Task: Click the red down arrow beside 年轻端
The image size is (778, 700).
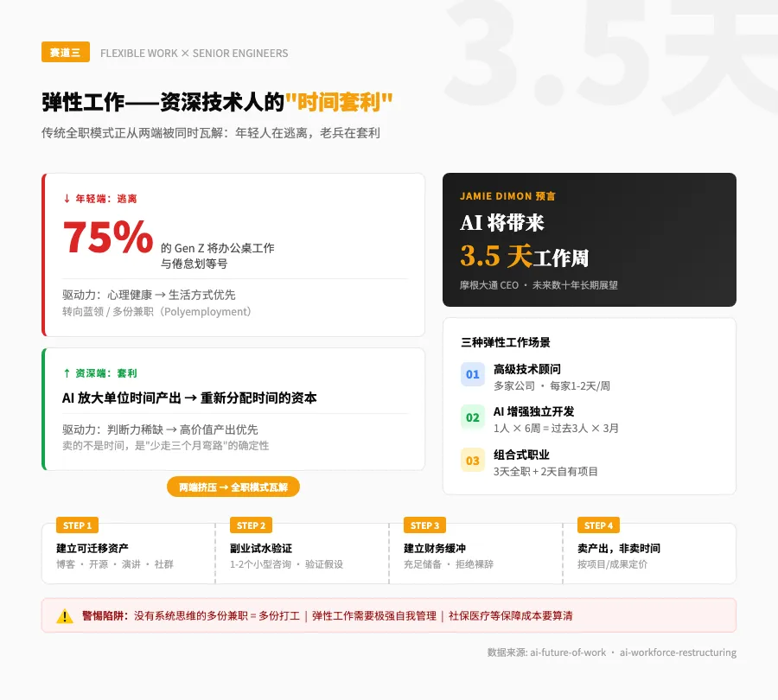Action: 67,199
